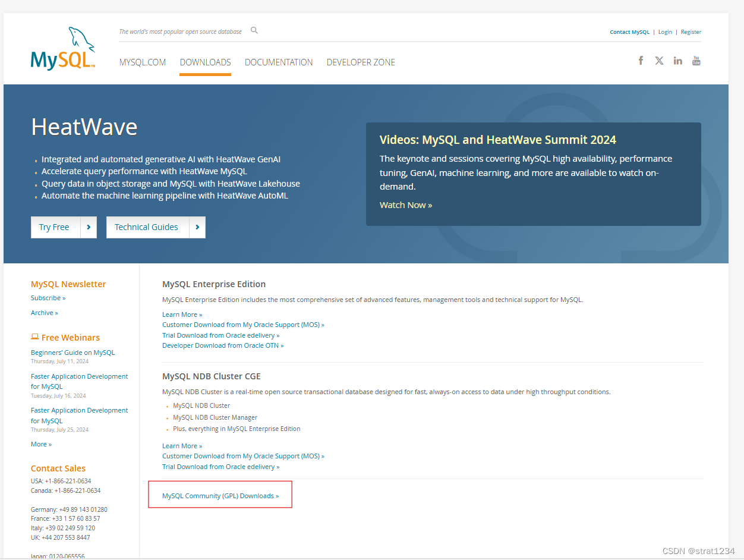Click the Free Webinars heading
744x560 pixels.
point(71,338)
